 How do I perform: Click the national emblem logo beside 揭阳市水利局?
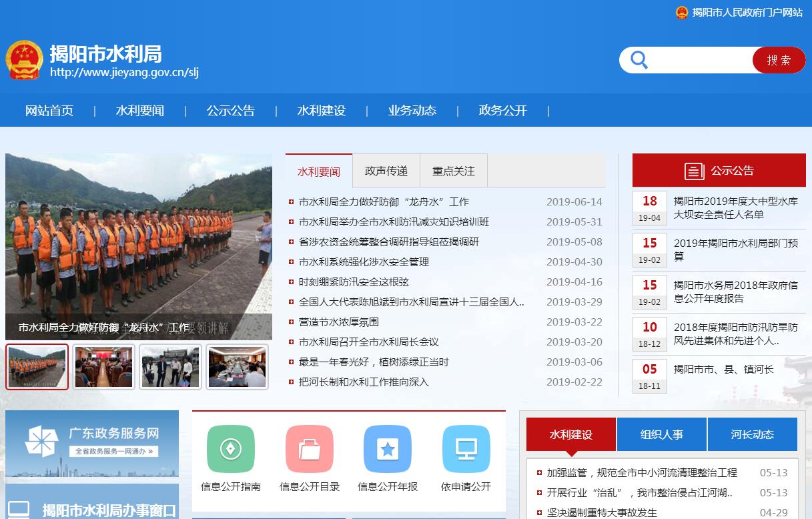(x=25, y=60)
